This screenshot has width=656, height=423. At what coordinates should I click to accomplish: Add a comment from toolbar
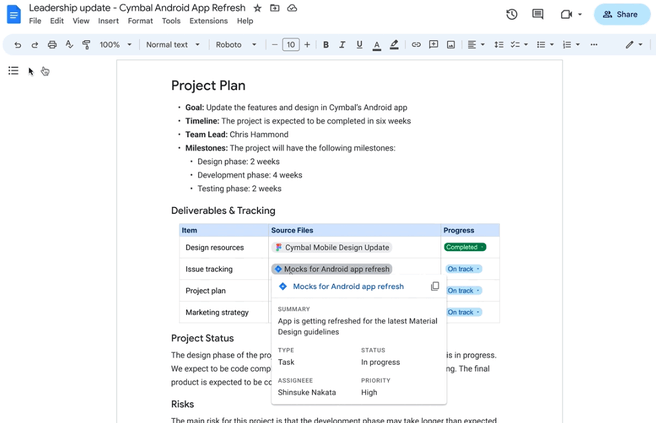click(x=433, y=45)
